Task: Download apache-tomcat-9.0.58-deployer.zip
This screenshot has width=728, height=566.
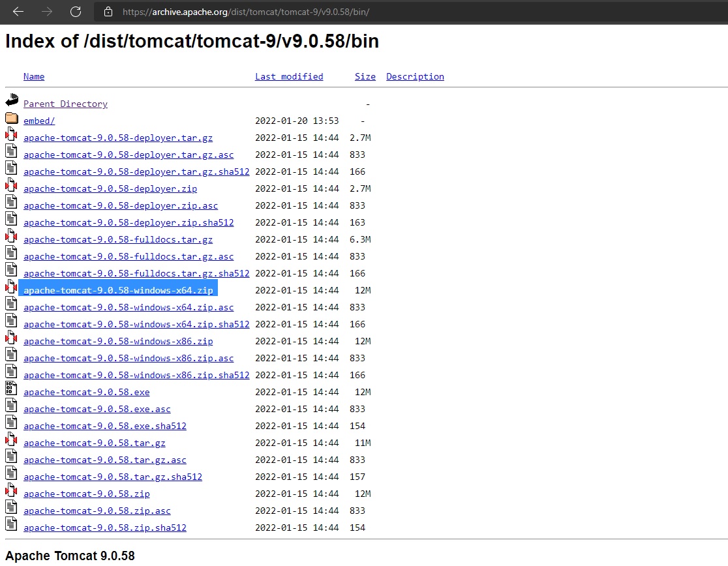Action: click(110, 189)
